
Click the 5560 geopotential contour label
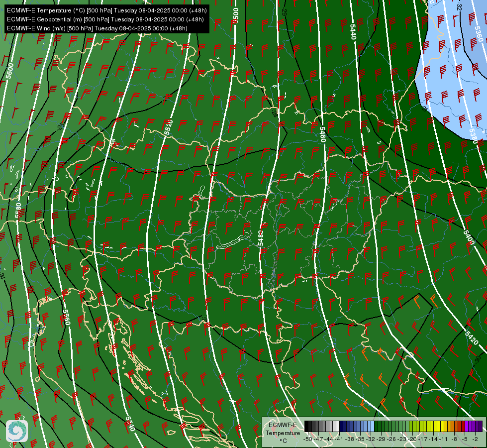tap(66, 317)
